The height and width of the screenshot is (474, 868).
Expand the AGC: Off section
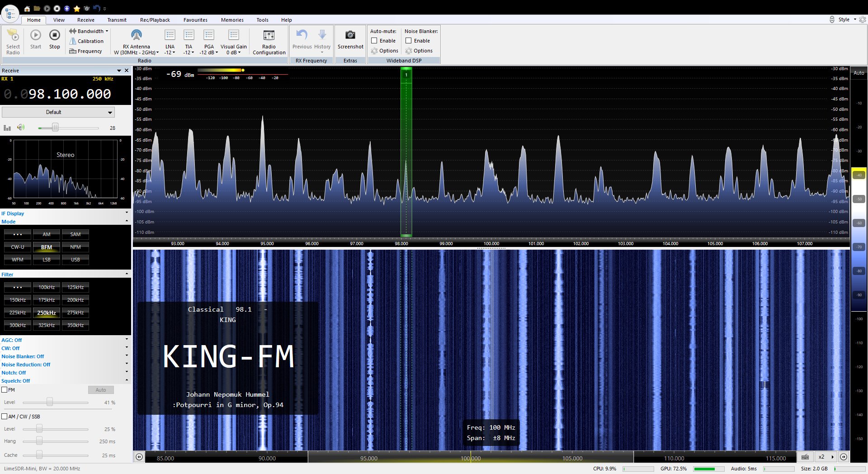coord(65,340)
